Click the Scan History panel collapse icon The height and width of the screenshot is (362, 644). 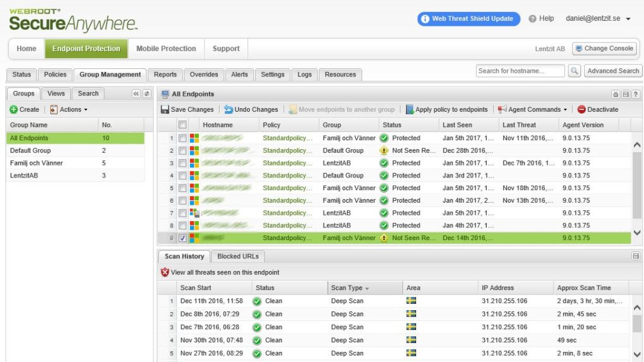coord(636,256)
